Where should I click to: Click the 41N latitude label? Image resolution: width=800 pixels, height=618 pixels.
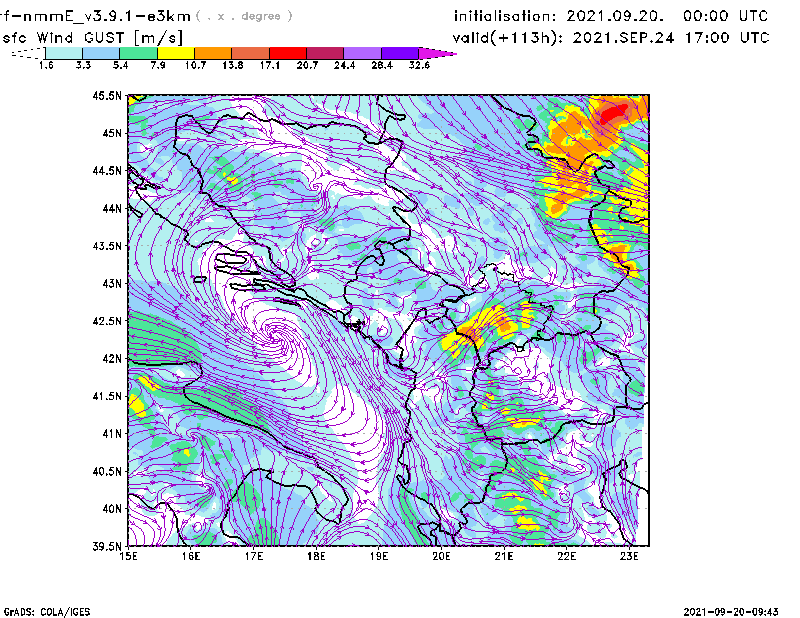pos(112,434)
